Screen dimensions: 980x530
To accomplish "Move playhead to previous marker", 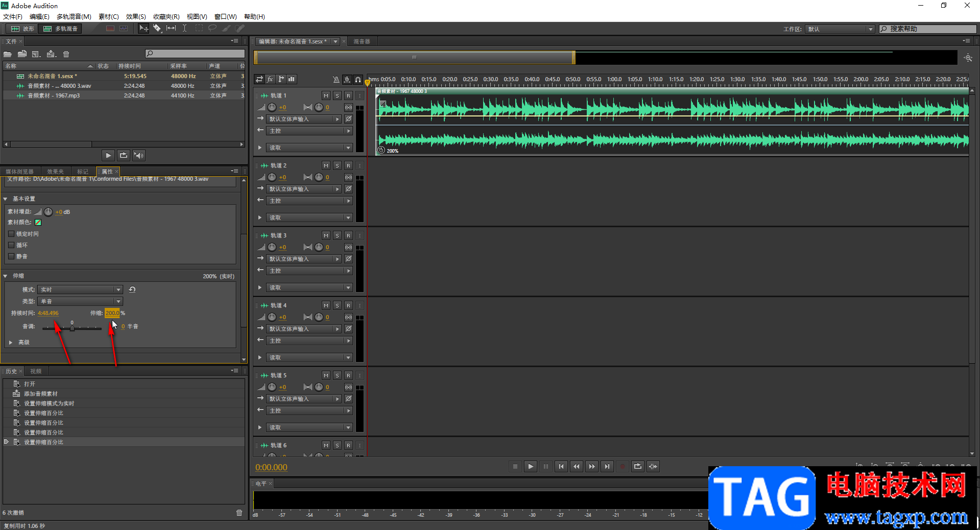I will point(561,466).
